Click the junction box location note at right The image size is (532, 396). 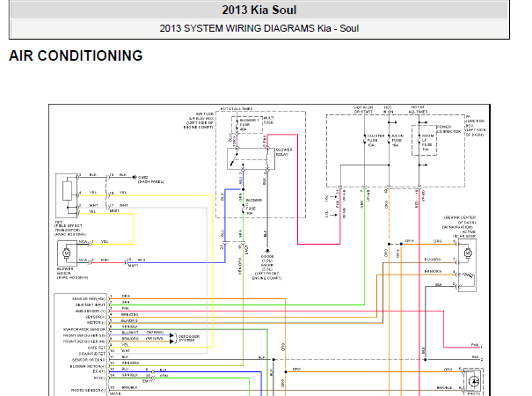(x=475, y=126)
